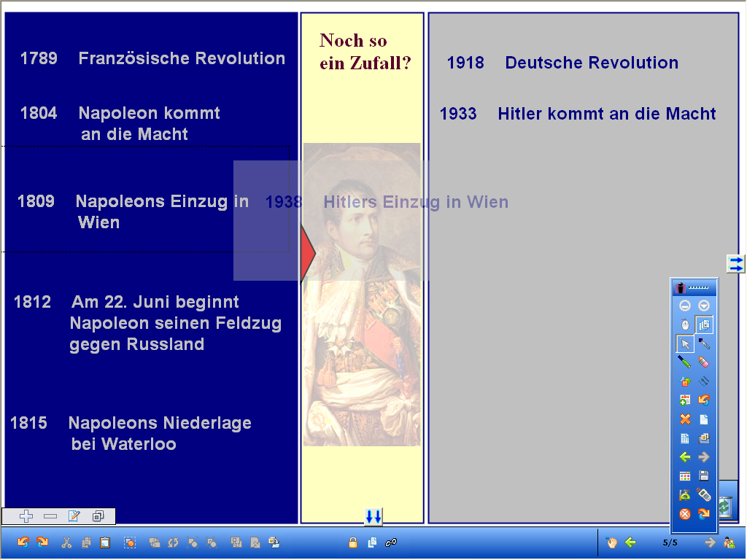Click the plus icon in bottom-left mini panel

pos(26,516)
